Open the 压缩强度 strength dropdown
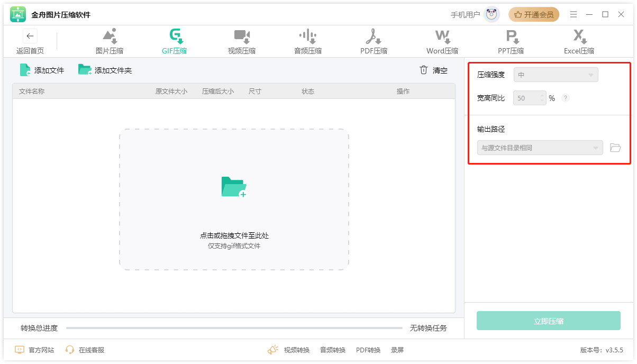 [556, 75]
